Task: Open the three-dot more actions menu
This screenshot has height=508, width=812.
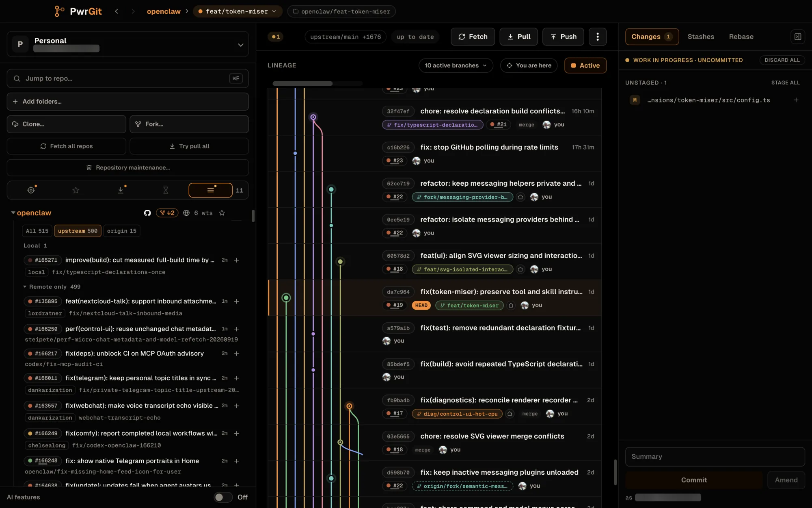Action: click(x=597, y=37)
